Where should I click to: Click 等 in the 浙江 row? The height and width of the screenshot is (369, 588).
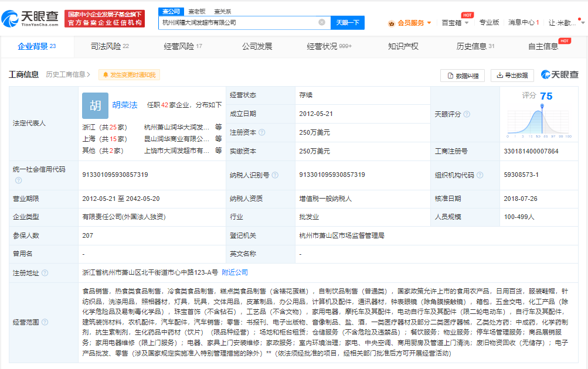[218, 127]
